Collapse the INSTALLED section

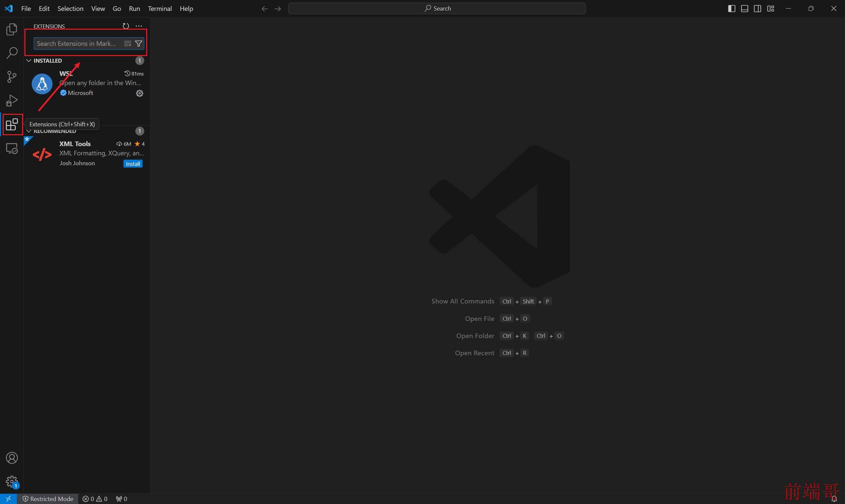[x=29, y=60]
